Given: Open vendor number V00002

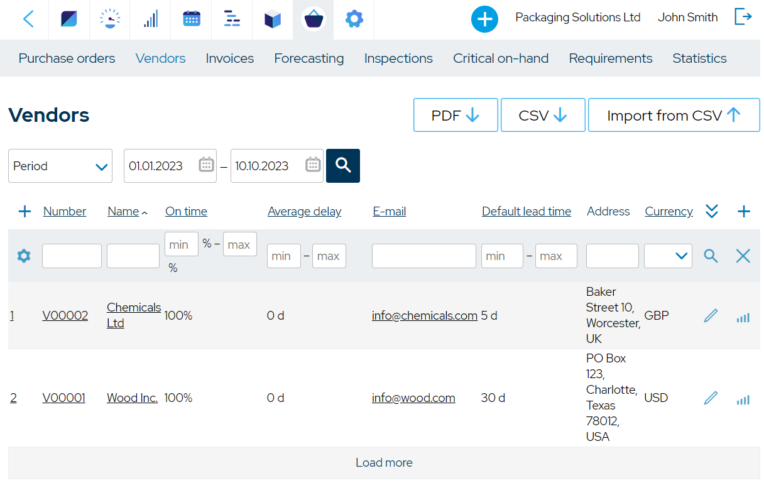Looking at the screenshot, I should (65, 316).
